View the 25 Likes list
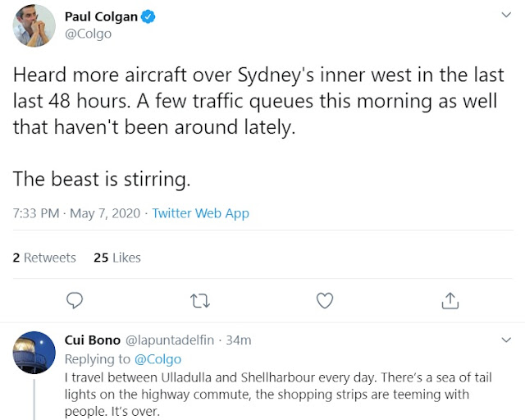The width and height of the screenshot is (525, 420). [x=117, y=258]
